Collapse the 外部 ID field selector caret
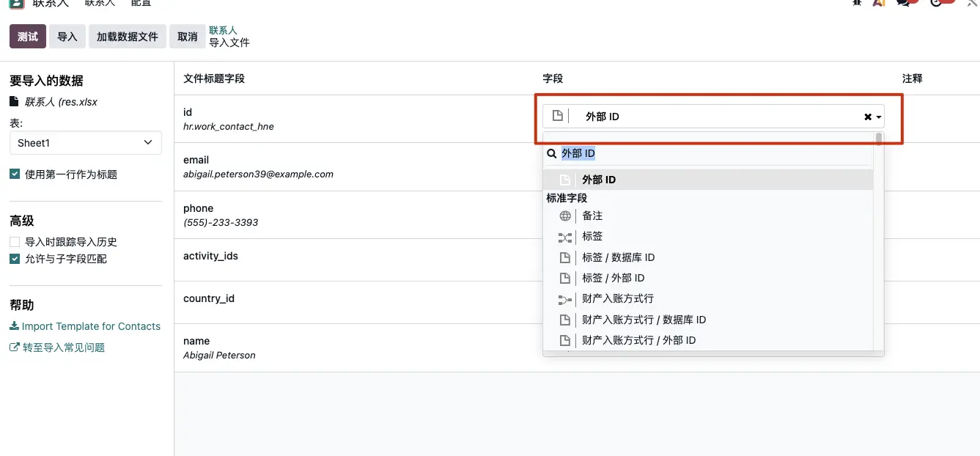 click(878, 117)
